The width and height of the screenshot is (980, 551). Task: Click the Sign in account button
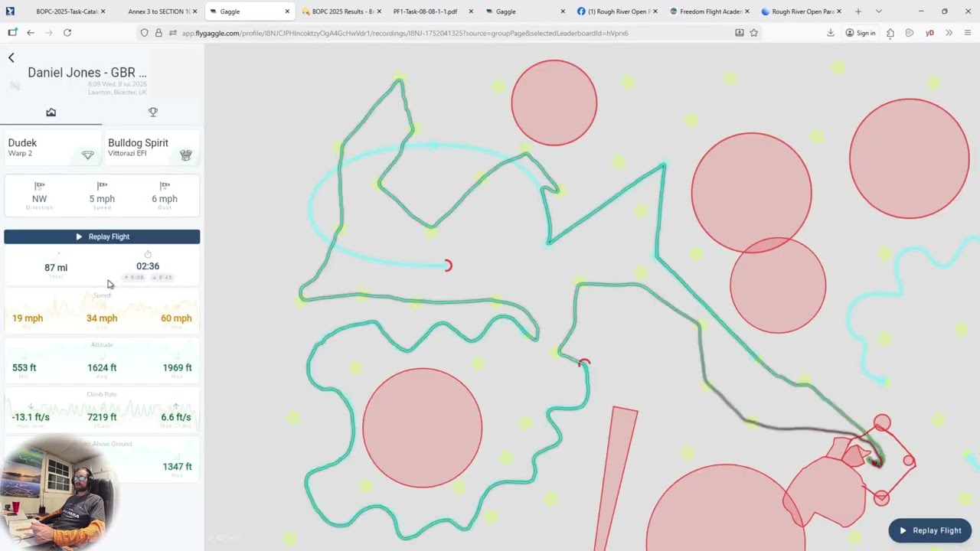click(x=861, y=33)
